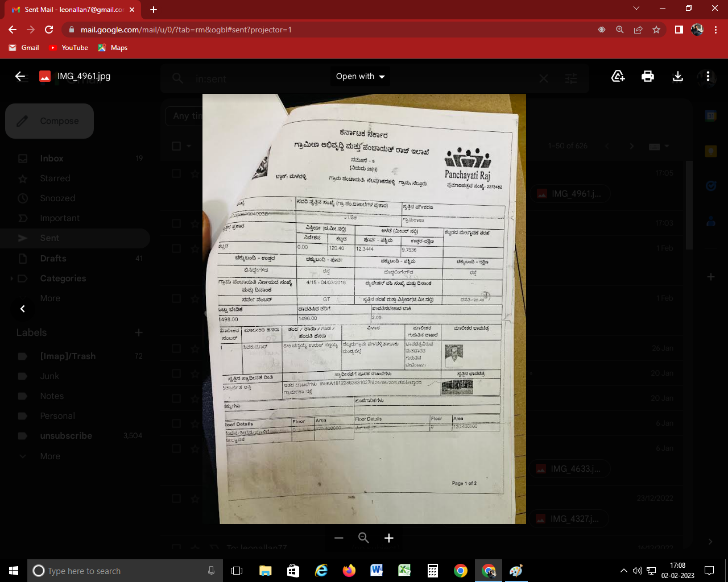The image size is (728, 582).
Task: Open Windows Start menu
Action: [x=14, y=571]
